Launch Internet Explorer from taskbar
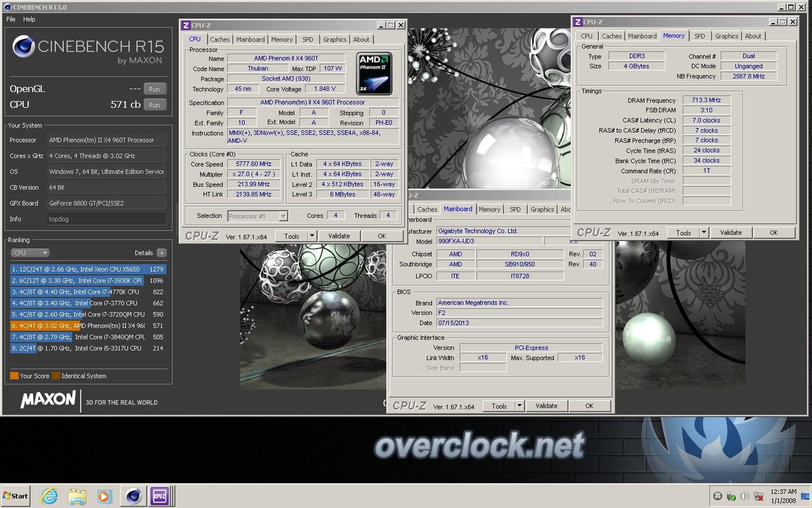This screenshot has width=812, height=508. [50, 496]
